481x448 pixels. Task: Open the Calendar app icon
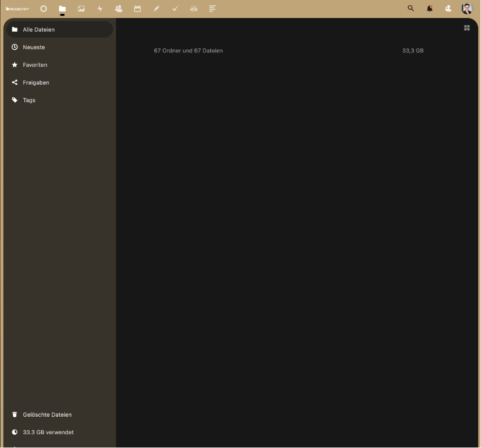click(137, 8)
